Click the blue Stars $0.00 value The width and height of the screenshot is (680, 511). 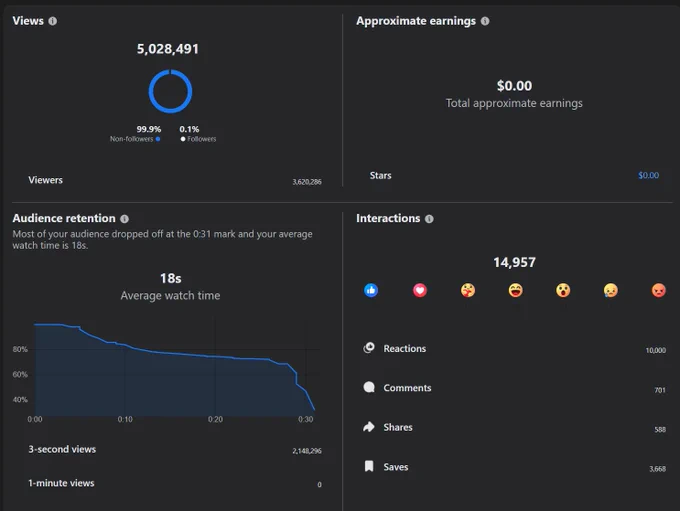(648, 175)
